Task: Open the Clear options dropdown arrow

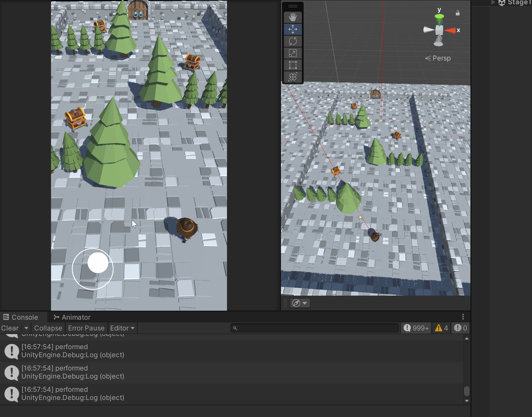Action: 26,328
